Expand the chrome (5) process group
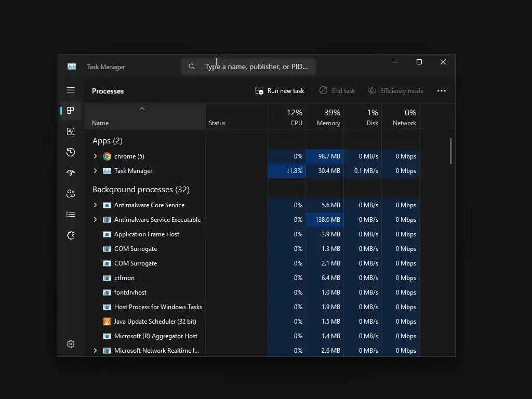This screenshot has height=399, width=532. click(x=96, y=156)
